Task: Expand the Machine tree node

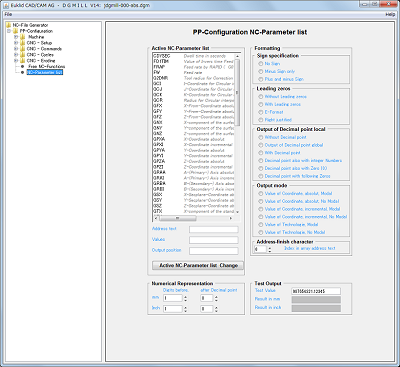Action: (x=16, y=37)
